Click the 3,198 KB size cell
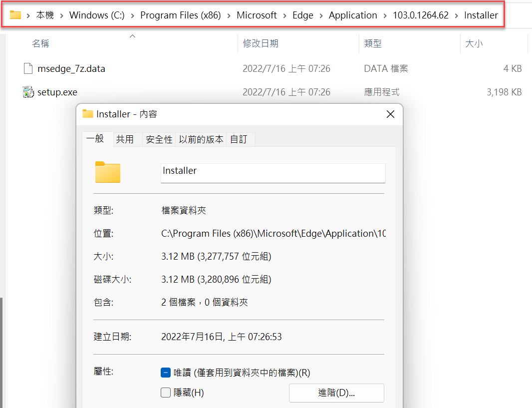Image resolution: width=532 pixels, height=408 pixels. click(x=504, y=92)
